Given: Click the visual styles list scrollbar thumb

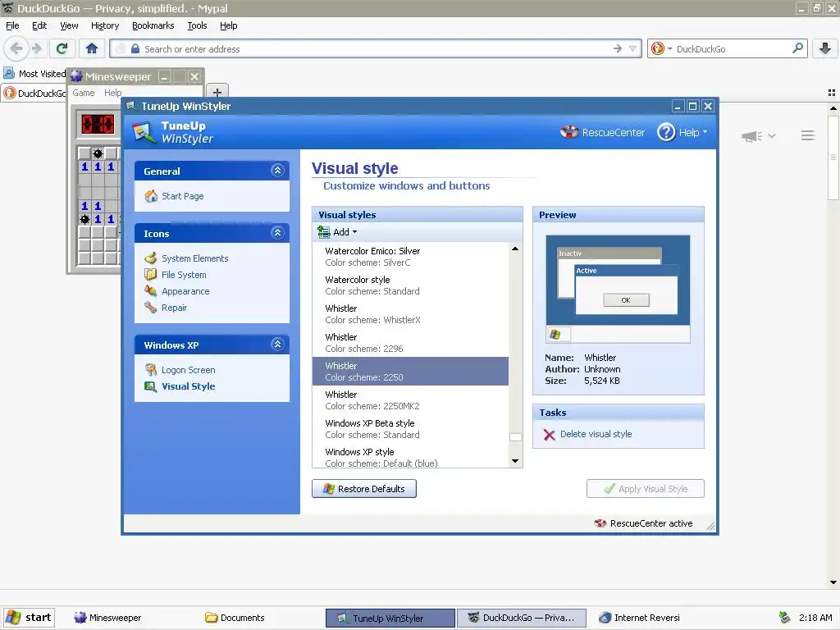Looking at the screenshot, I should click(x=515, y=437).
